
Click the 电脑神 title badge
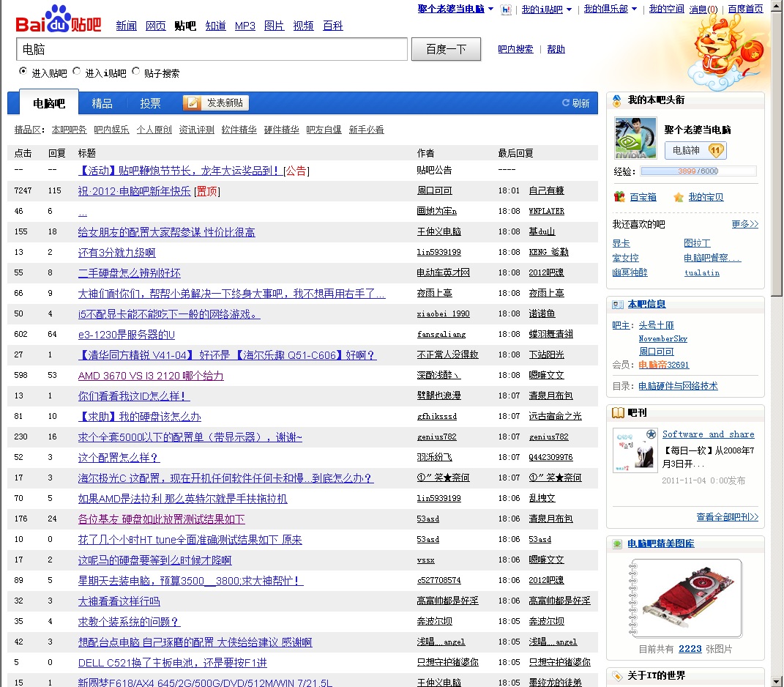pyautogui.click(x=695, y=150)
